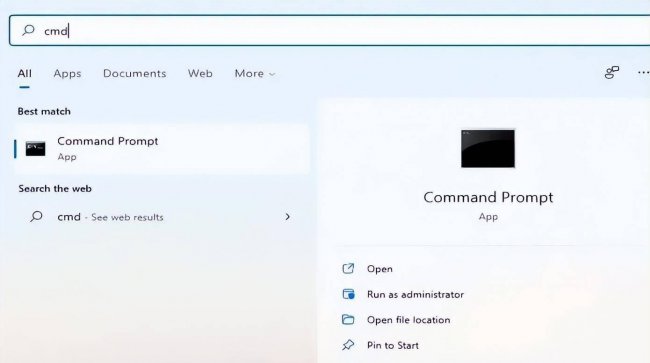Click the small Command Prompt icon in results
Screen dimensions: 650x363
coord(35,149)
